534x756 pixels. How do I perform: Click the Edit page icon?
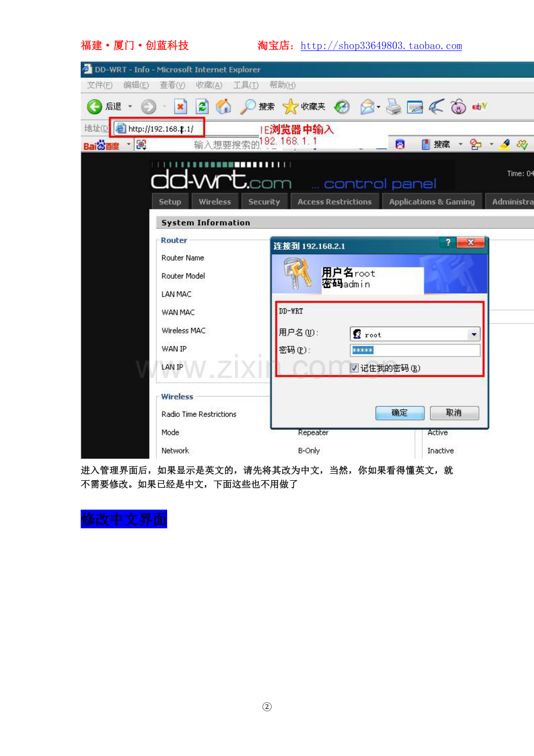click(x=415, y=107)
